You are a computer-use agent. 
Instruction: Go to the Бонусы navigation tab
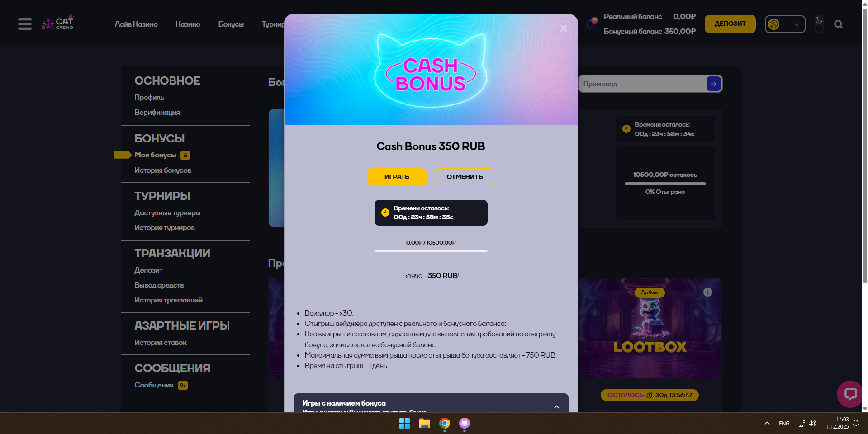tap(231, 24)
